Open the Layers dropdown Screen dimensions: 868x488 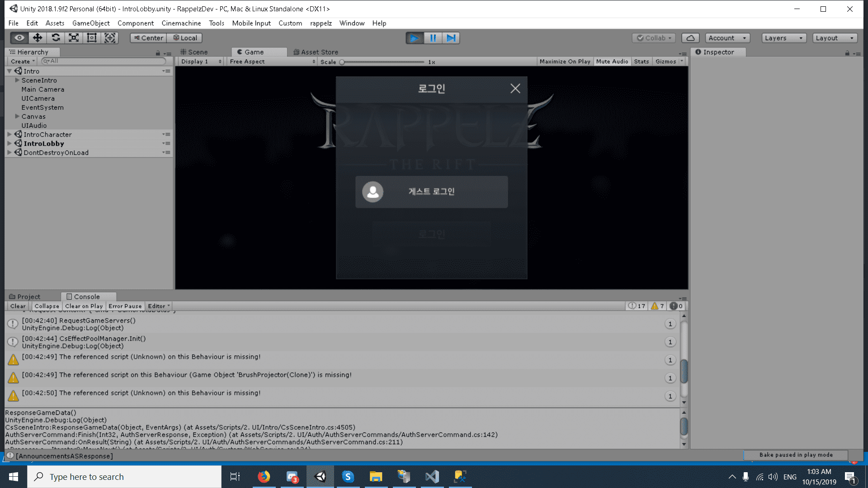tap(784, 38)
